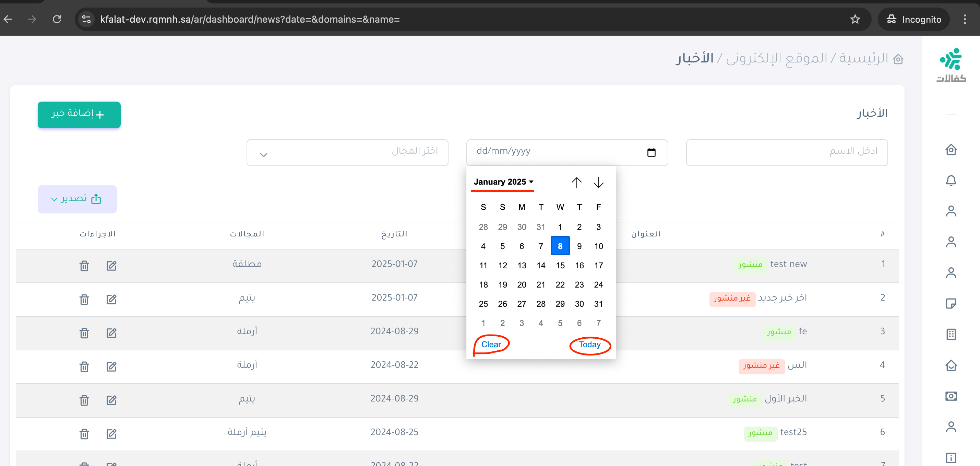Delete the first news row with trash icon

coord(84,265)
